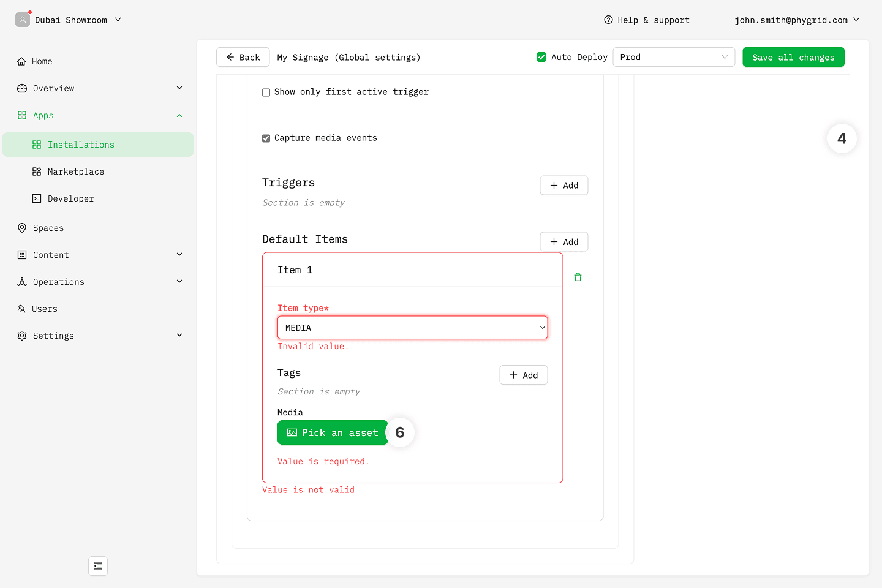The width and height of the screenshot is (882, 588).
Task: Toggle the Auto Deploy checkbox
Action: [x=541, y=57]
